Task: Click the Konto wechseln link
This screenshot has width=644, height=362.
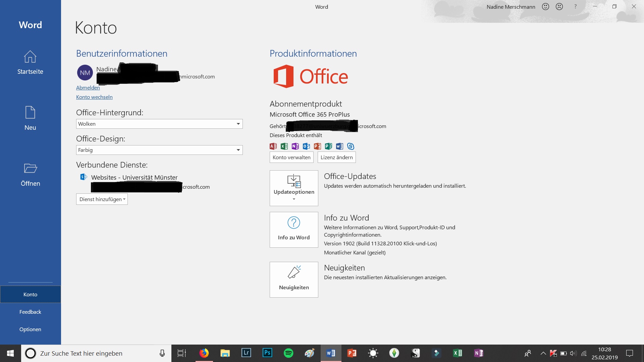Action: click(x=94, y=97)
